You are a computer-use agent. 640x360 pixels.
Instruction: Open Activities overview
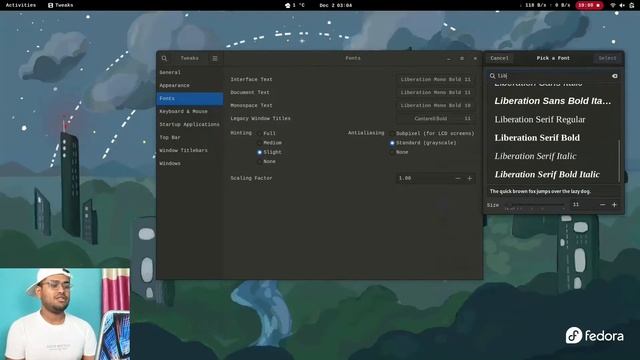point(21,5)
